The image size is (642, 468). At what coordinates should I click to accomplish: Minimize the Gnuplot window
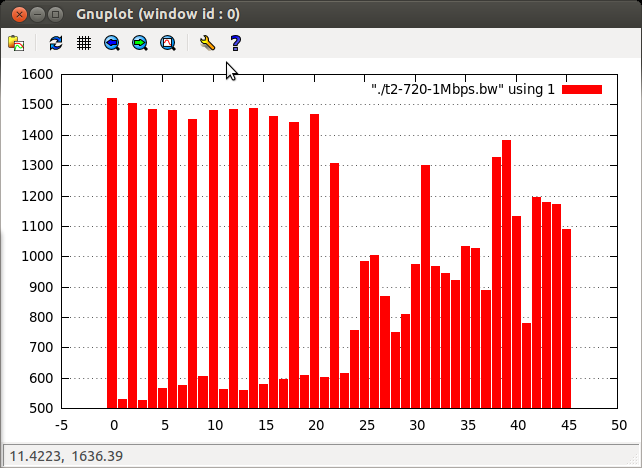(x=36, y=14)
